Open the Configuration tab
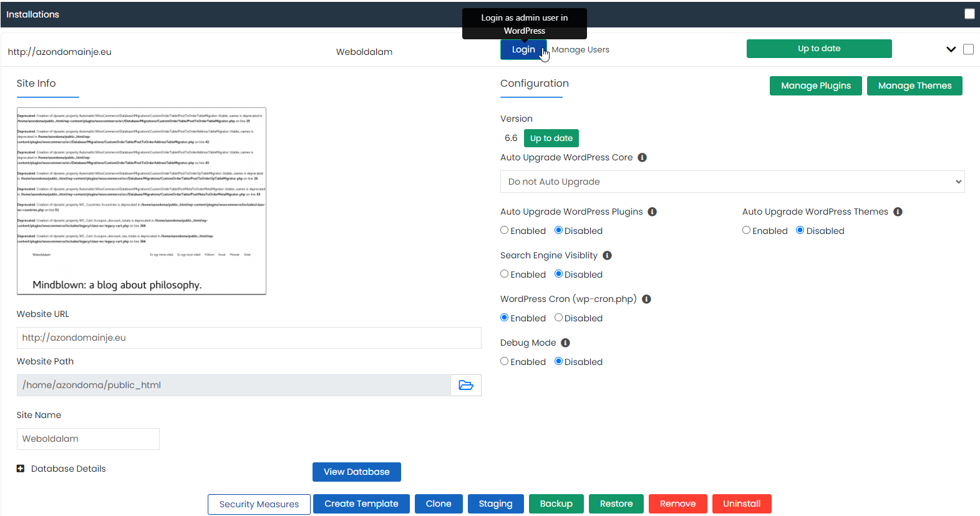 pos(534,84)
